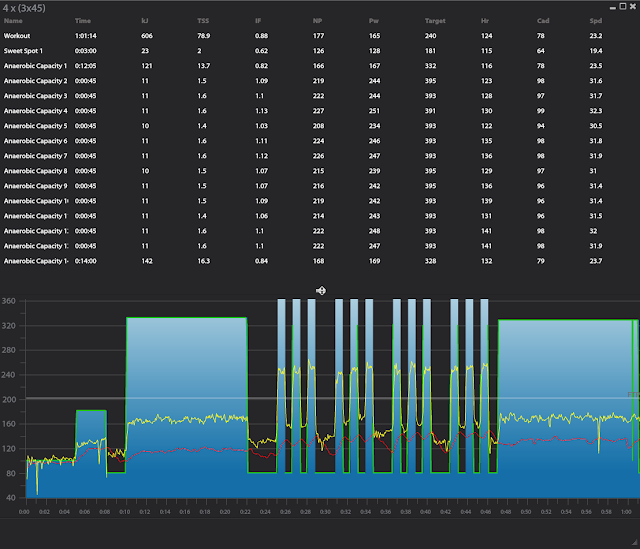Click the 1:00 mark on time axis
The image size is (640, 549).
point(626,511)
